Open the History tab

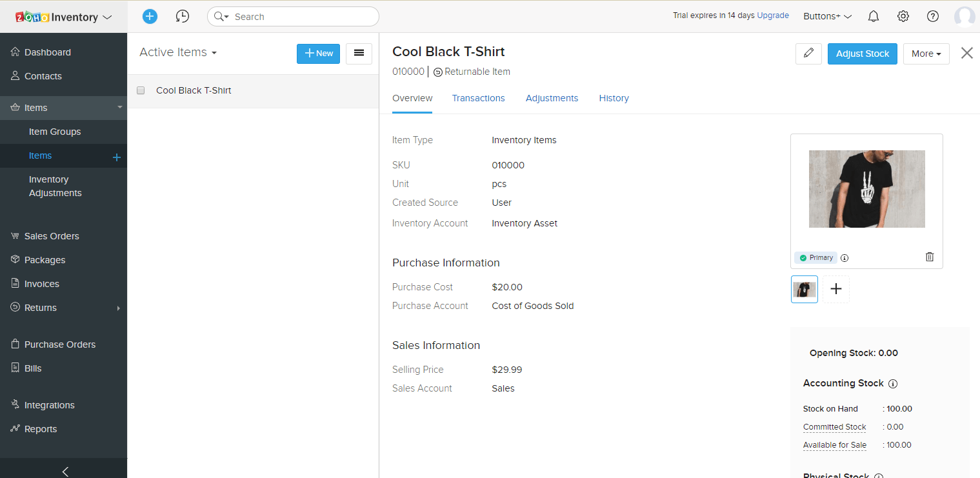[x=613, y=98]
